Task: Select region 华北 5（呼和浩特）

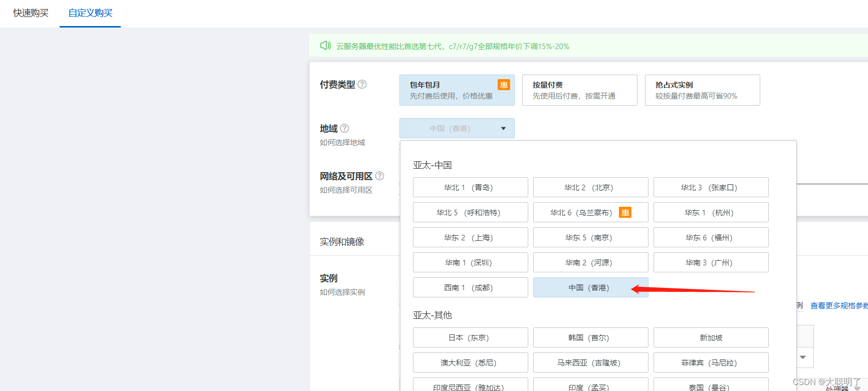Action: coord(471,212)
